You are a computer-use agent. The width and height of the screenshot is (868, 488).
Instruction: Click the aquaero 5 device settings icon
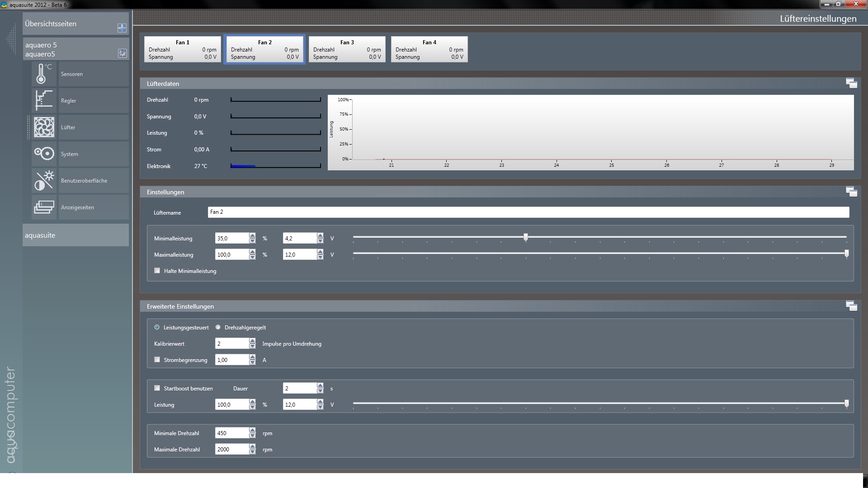pyautogui.click(x=122, y=53)
